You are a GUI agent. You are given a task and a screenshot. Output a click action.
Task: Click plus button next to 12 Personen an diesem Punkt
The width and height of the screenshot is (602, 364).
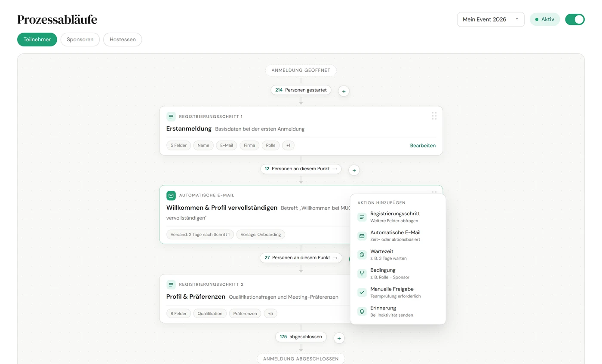pyautogui.click(x=354, y=170)
